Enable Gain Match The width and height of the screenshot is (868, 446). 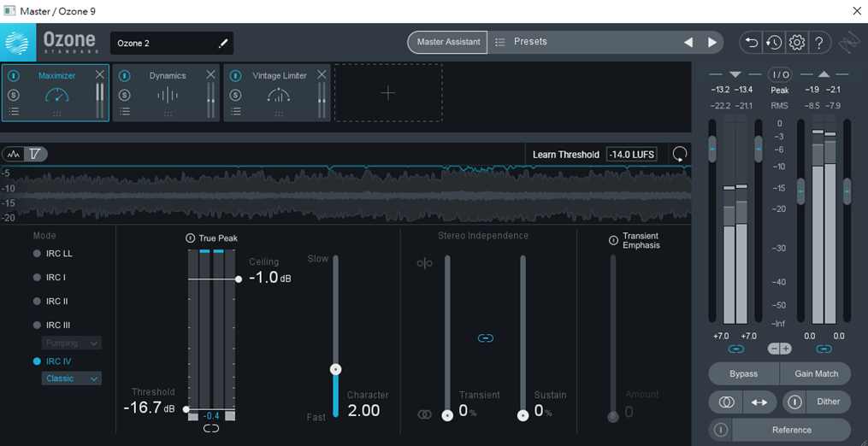click(x=816, y=374)
